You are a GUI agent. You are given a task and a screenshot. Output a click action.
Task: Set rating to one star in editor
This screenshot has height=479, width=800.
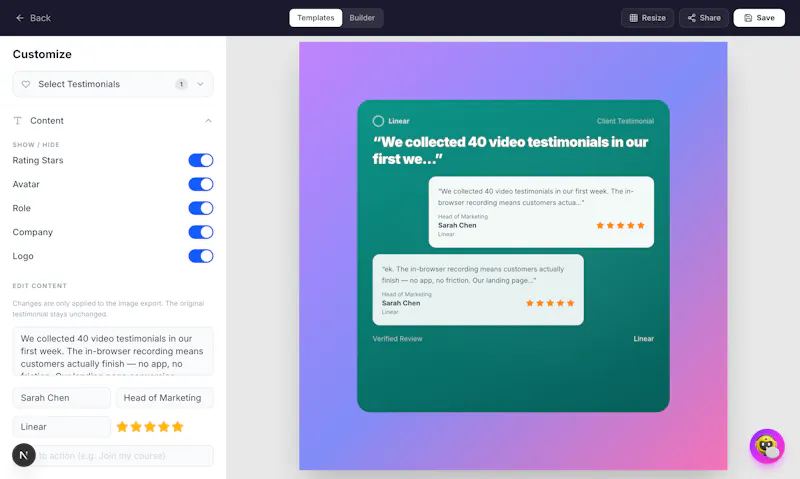click(122, 427)
